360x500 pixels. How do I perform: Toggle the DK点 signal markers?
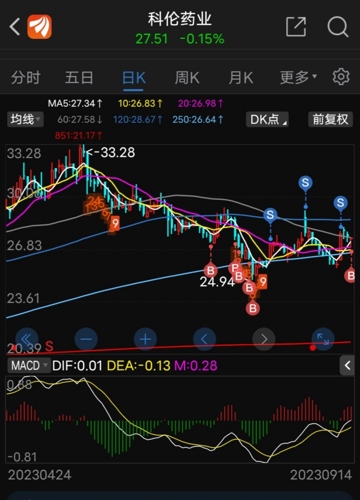pos(267,119)
